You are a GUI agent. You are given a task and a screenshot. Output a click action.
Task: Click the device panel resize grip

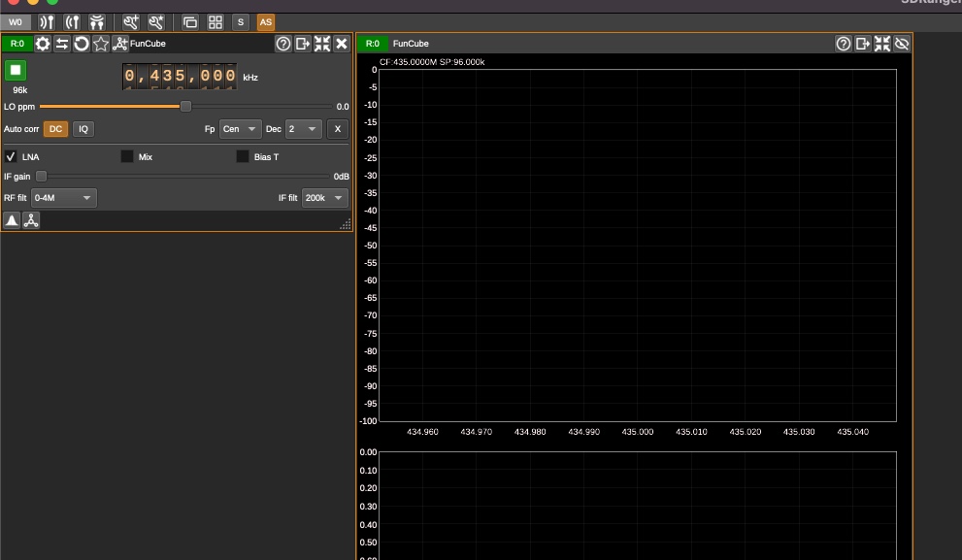[x=346, y=224]
